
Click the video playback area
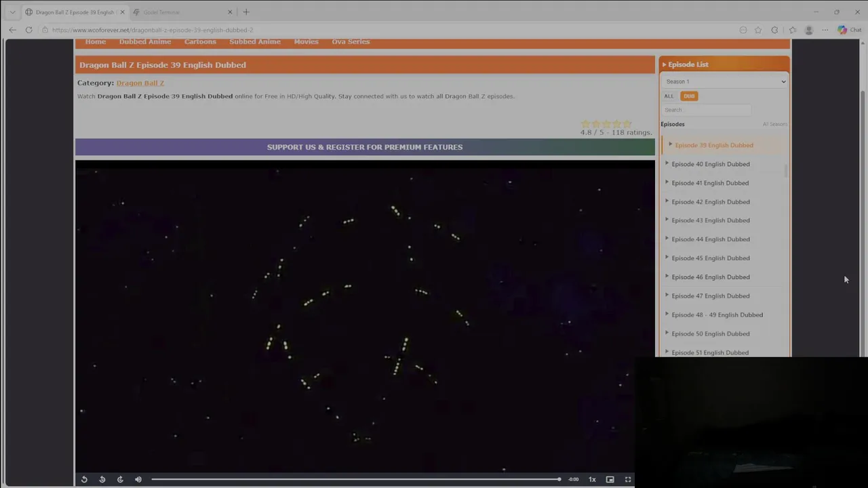(365, 315)
